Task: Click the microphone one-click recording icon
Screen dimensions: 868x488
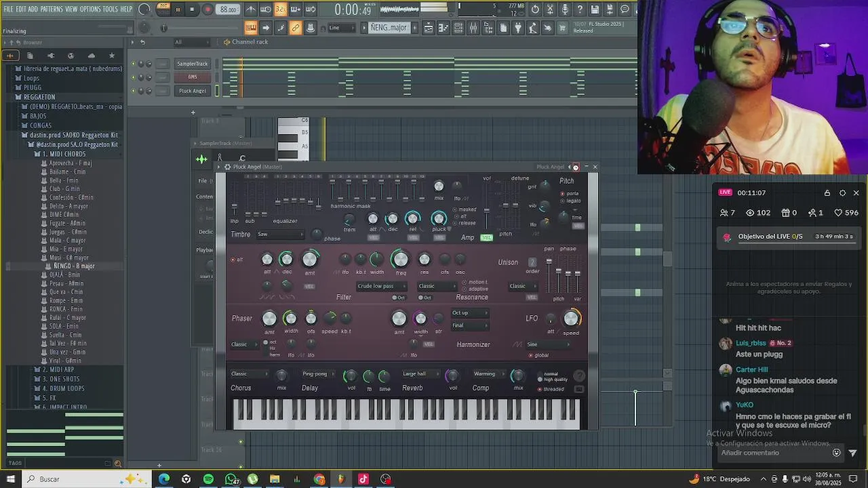Action: tap(565, 9)
